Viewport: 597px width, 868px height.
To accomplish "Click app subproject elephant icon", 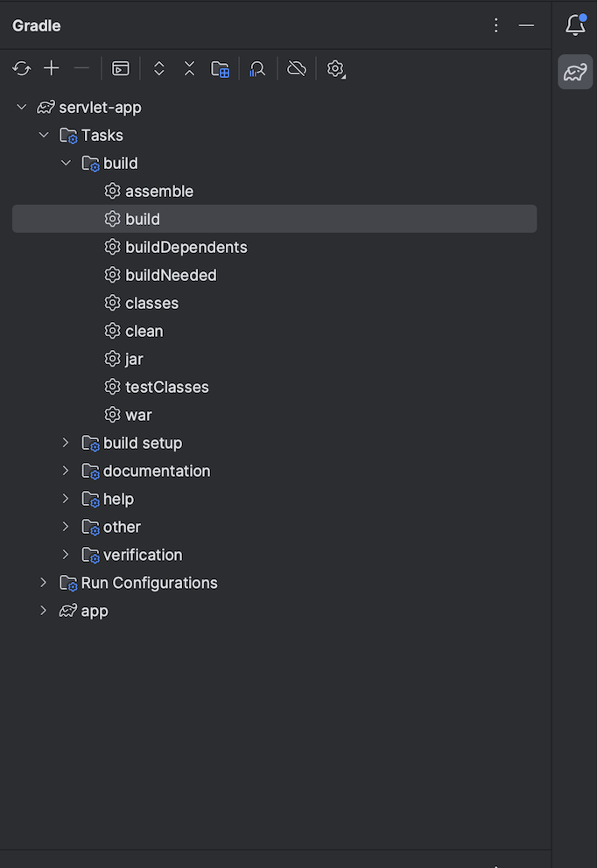I will click(x=68, y=610).
